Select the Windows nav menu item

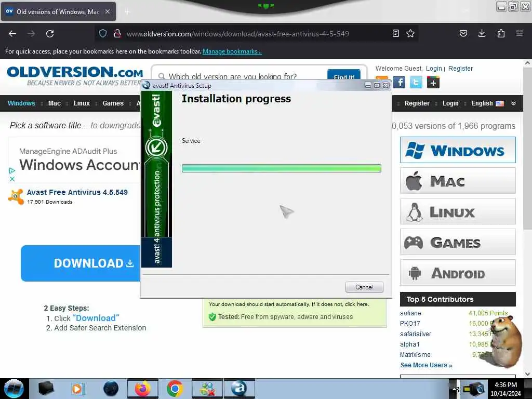tap(21, 103)
